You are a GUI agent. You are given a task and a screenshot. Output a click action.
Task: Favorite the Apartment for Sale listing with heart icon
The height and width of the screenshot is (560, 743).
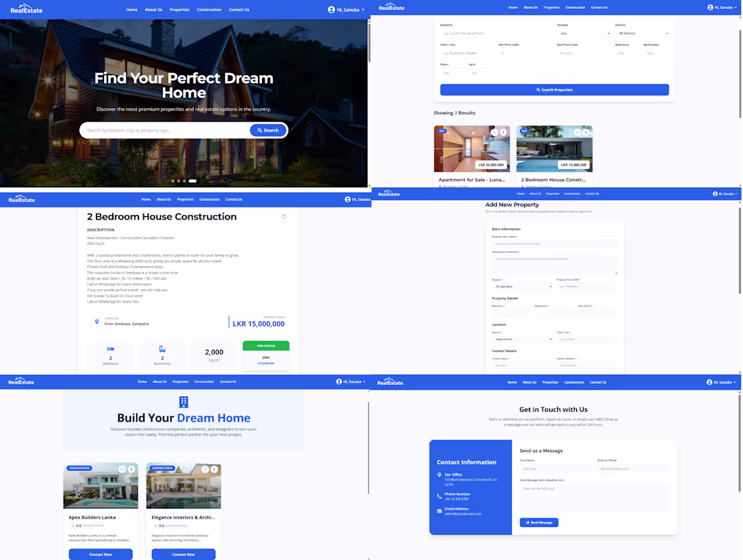click(494, 132)
